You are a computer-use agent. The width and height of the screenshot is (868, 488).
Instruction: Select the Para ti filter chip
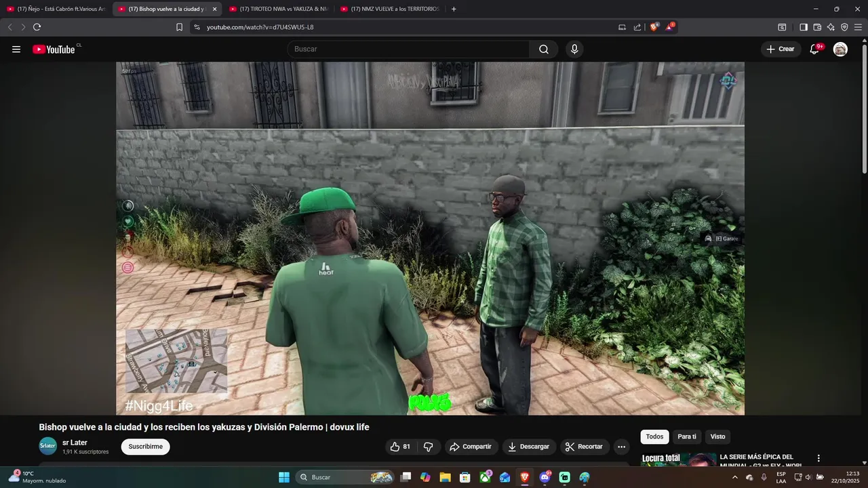tap(687, 436)
